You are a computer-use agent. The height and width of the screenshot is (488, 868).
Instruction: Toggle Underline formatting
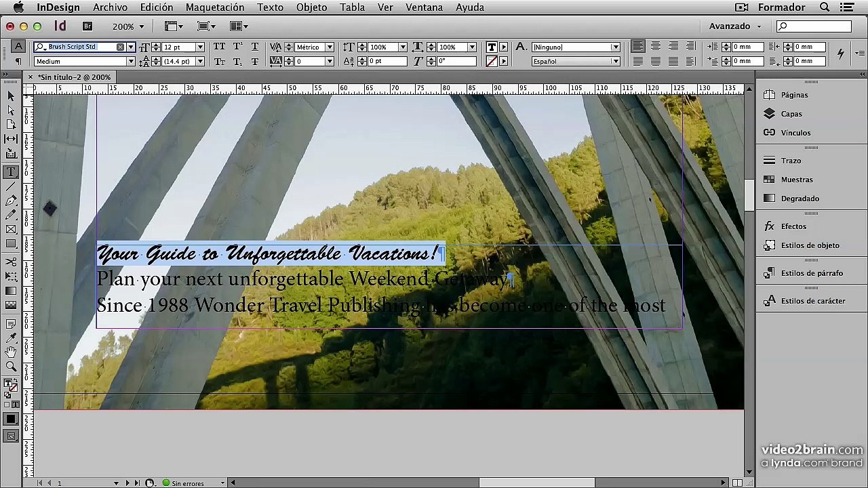tap(254, 47)
